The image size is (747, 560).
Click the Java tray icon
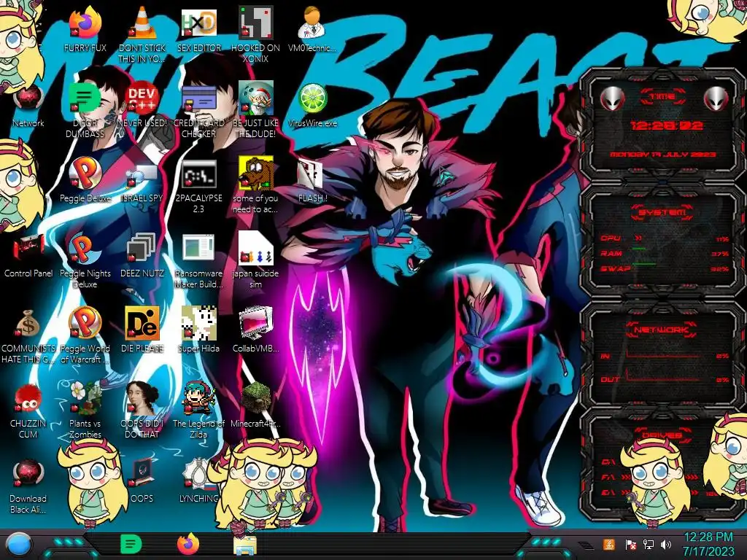coord(608,544)
